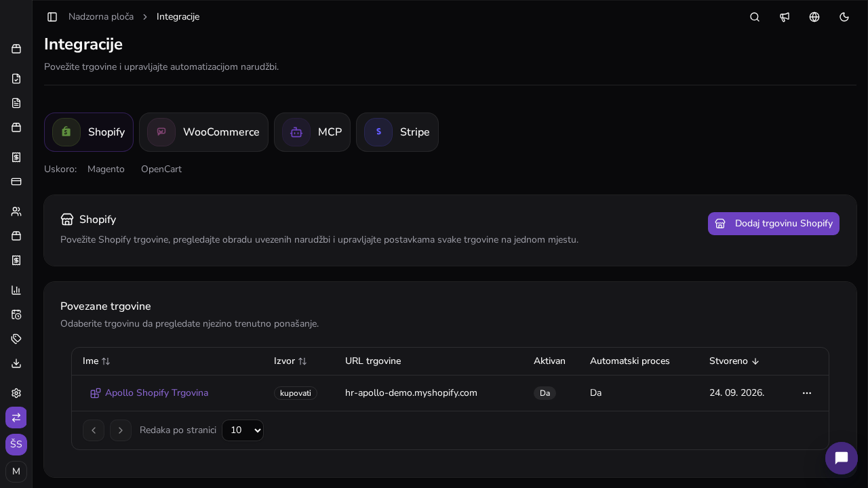Screen dimensions: 868x488
Task: Open the chat bubble widget
Action: pyautogui.click(x=842, y=458)
